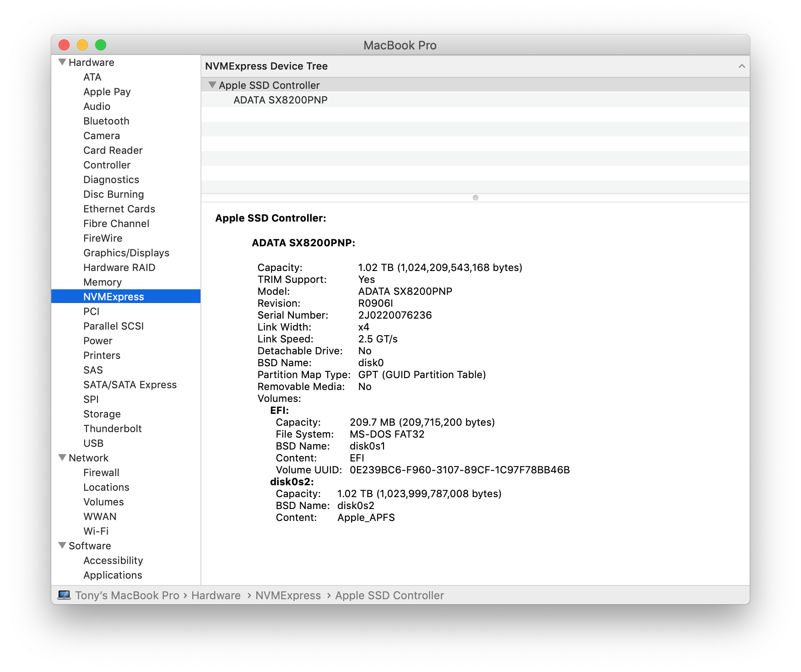This screenshot has width=801, height=672.
Task: Toggle sort arrow in NVMExpress Device Tree header
Action: 741,66
